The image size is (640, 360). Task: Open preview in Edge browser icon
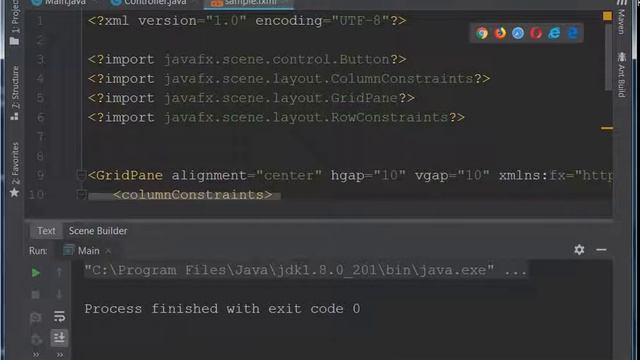572,33
